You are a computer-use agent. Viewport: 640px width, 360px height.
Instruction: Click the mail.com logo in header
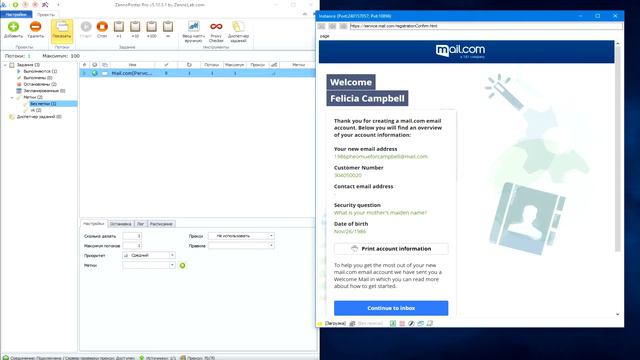[x=460, y=51]
